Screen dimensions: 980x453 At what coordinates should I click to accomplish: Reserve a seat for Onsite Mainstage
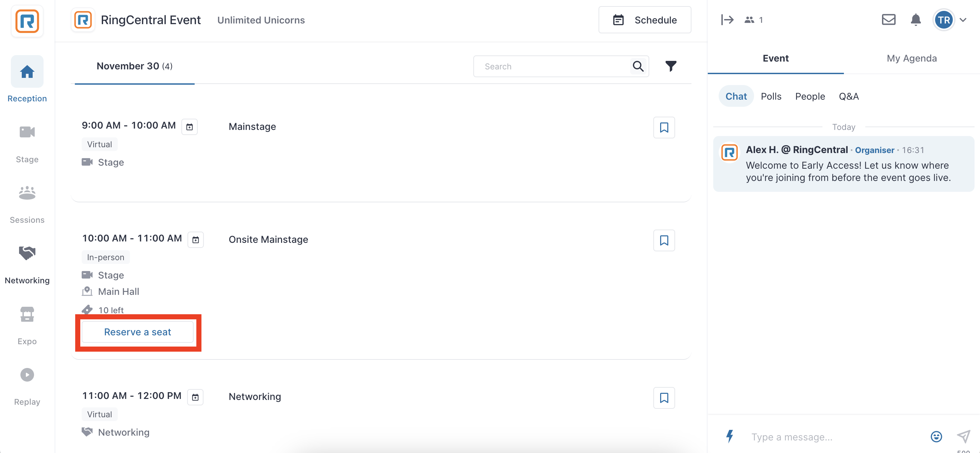point(138,332)
